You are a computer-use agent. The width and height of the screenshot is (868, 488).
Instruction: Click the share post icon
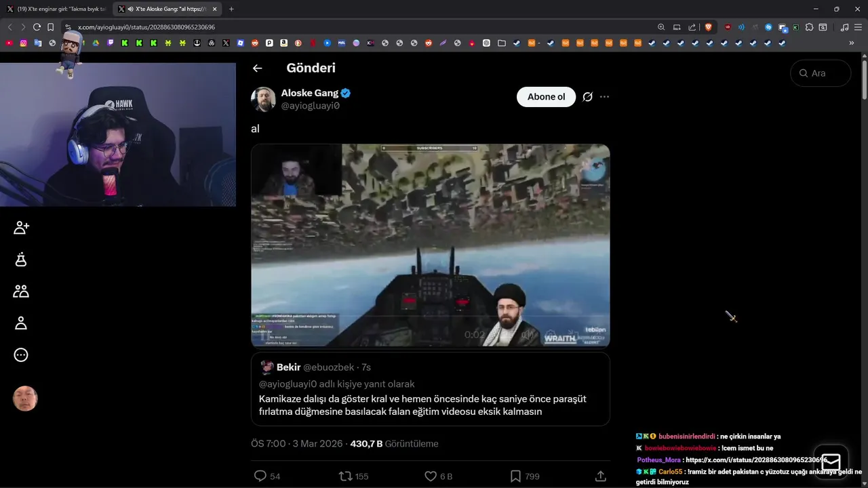[600, 476]
